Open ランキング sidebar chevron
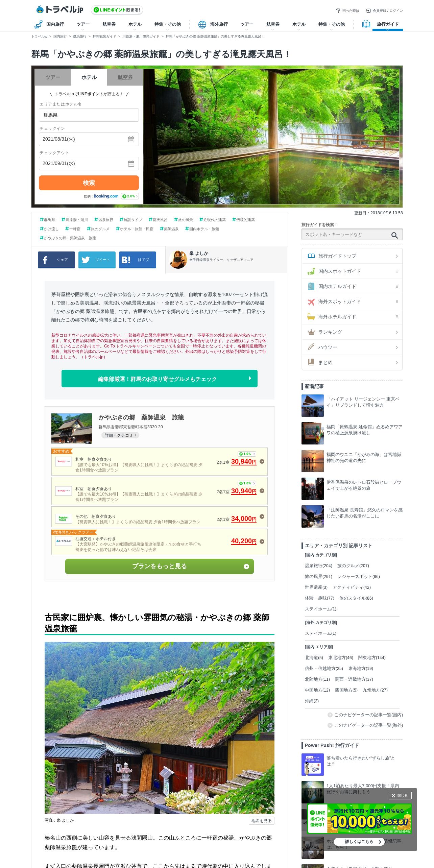The height and width of the screenshot is (868, 434). (397, 332)
